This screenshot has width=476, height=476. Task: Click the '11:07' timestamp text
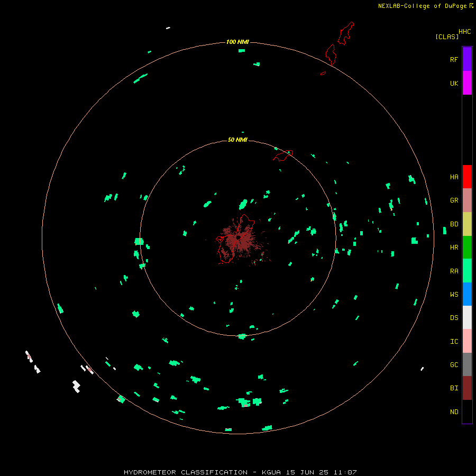tap(345, 472)
